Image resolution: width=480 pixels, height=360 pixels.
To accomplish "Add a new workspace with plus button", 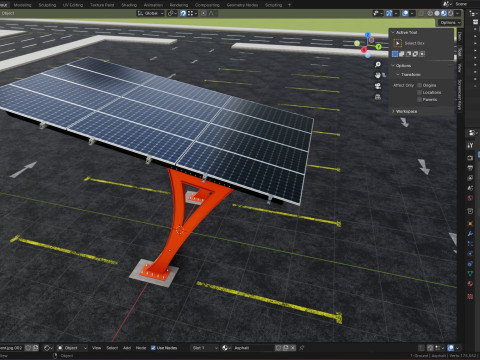I will 289,5.
